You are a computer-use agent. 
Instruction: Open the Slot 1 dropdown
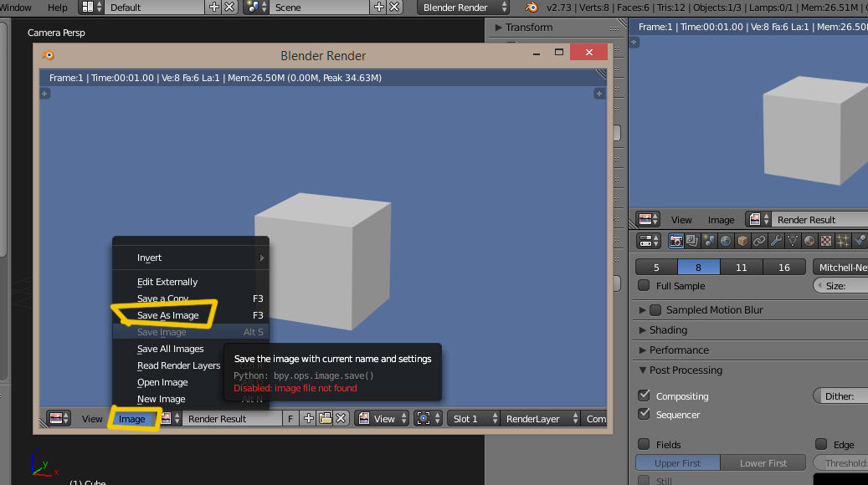[473, 419]
